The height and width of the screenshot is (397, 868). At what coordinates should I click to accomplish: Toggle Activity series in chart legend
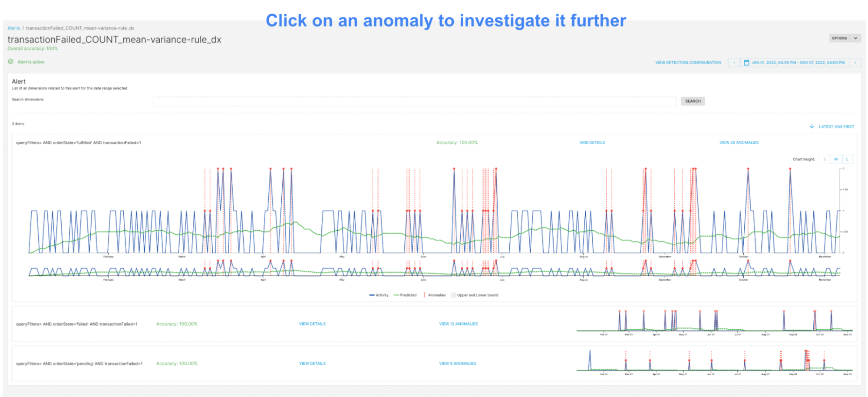[x=379, y=295]
